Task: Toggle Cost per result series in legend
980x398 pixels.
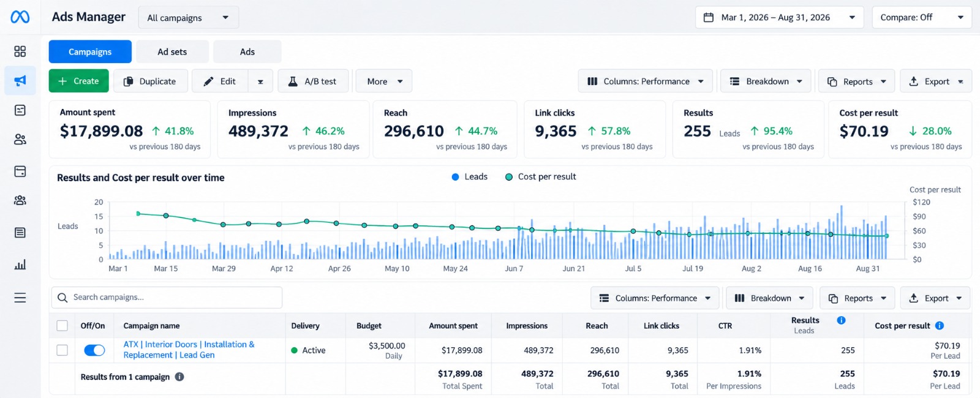Action: coord(540,176)
